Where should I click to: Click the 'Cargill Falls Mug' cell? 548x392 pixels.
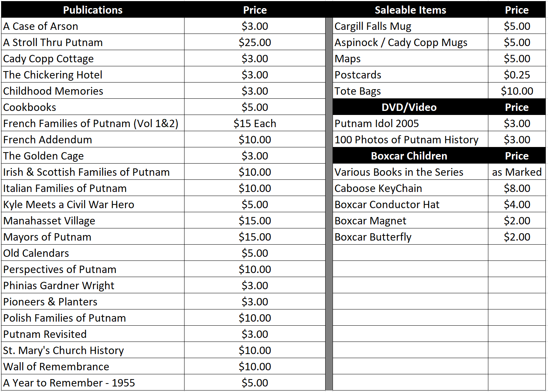(410, 26)
